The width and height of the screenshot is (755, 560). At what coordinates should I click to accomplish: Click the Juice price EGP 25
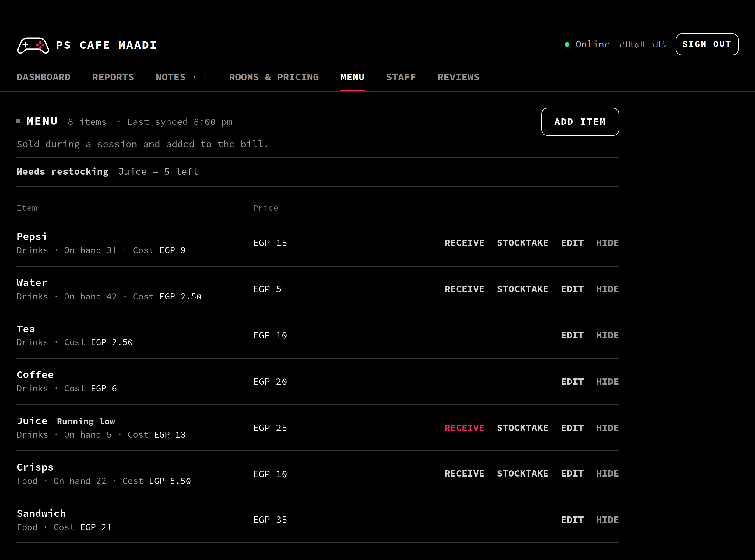coord(270,428)
